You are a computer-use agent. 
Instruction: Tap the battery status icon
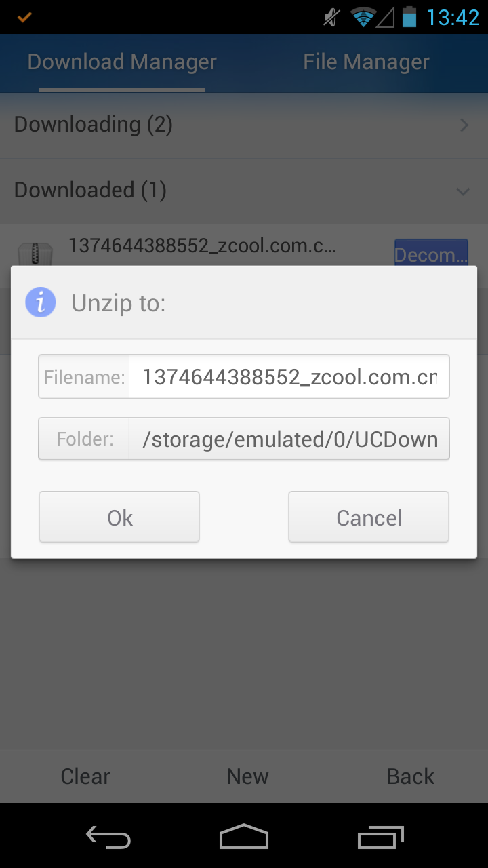click(x=409, y=17)
